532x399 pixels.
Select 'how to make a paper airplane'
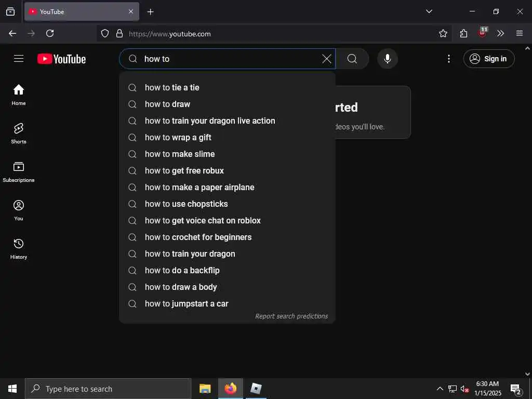pyautogui.click(x=228, y=187)
